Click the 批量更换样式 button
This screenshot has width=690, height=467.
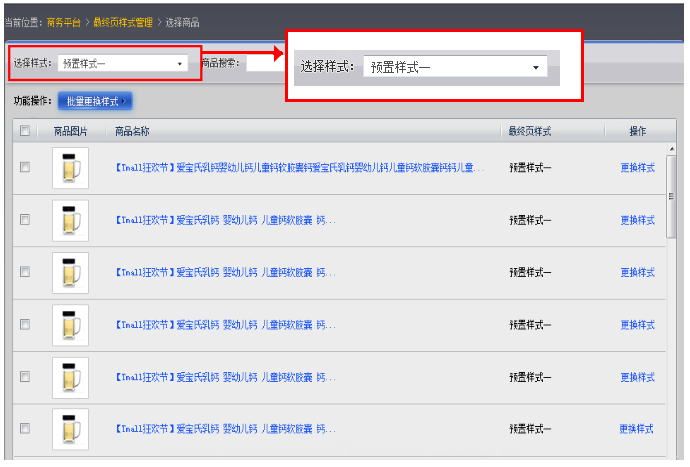(95, 101)
